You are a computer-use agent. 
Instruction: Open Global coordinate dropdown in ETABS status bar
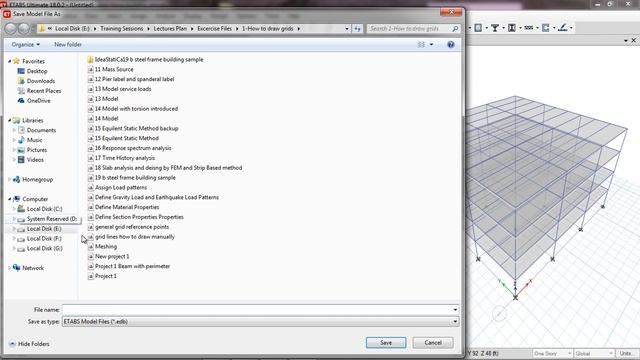click(x=594, y=353)
